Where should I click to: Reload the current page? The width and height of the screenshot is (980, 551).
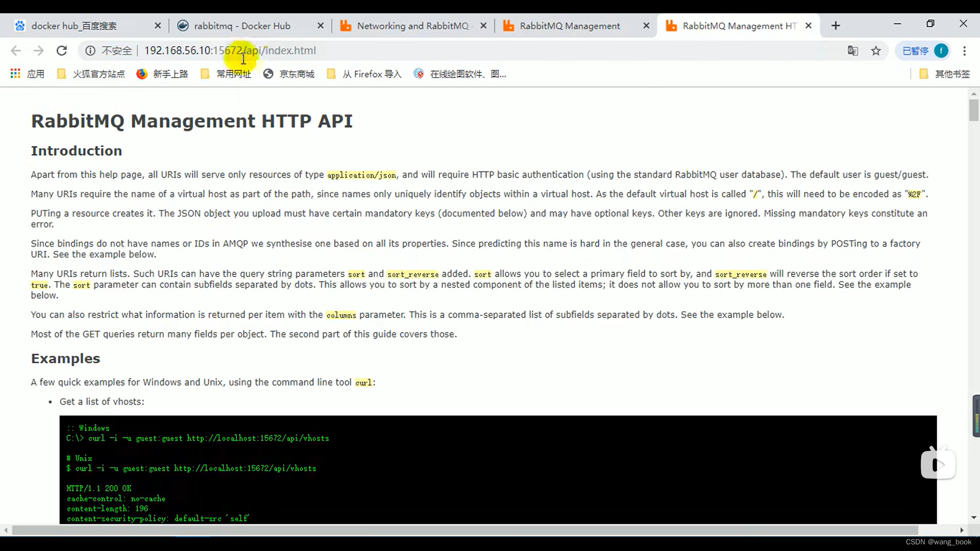coord(62,51)
